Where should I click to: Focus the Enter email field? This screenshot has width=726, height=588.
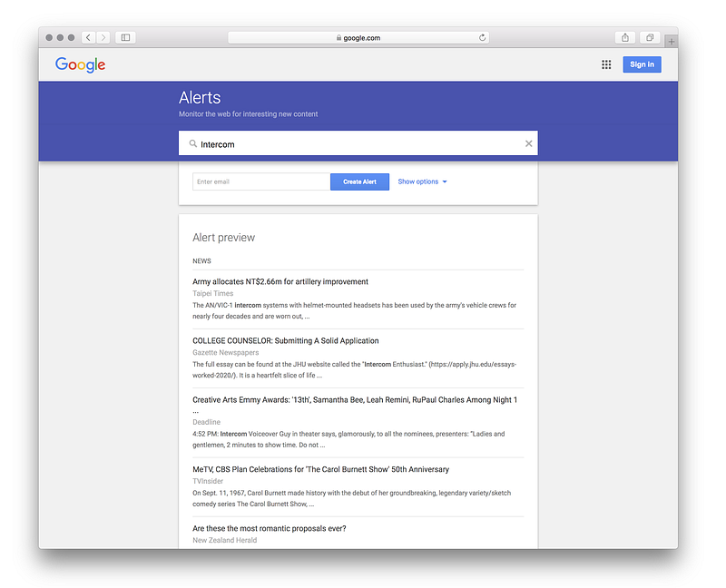(x=261, y=181)
